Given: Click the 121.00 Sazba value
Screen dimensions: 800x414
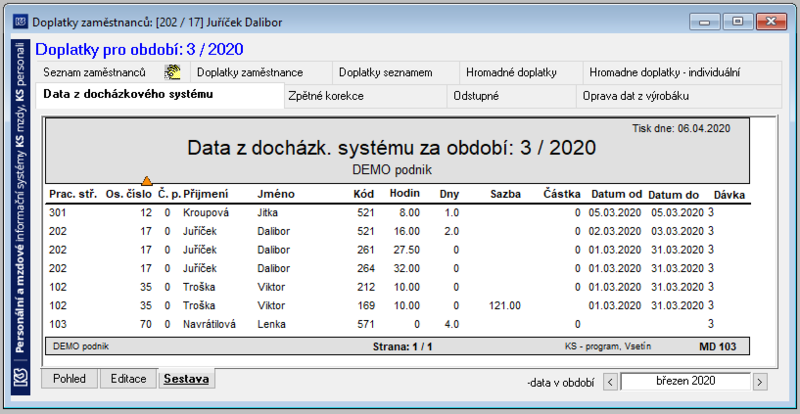Looking at the screenshot, I should tap(505, 306).
